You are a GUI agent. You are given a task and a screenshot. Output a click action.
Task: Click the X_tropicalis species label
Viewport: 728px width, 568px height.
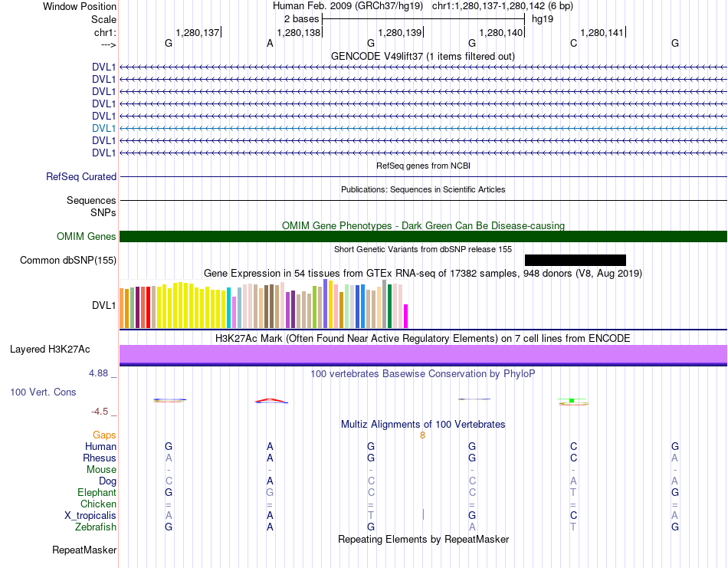tap(90, 515)
